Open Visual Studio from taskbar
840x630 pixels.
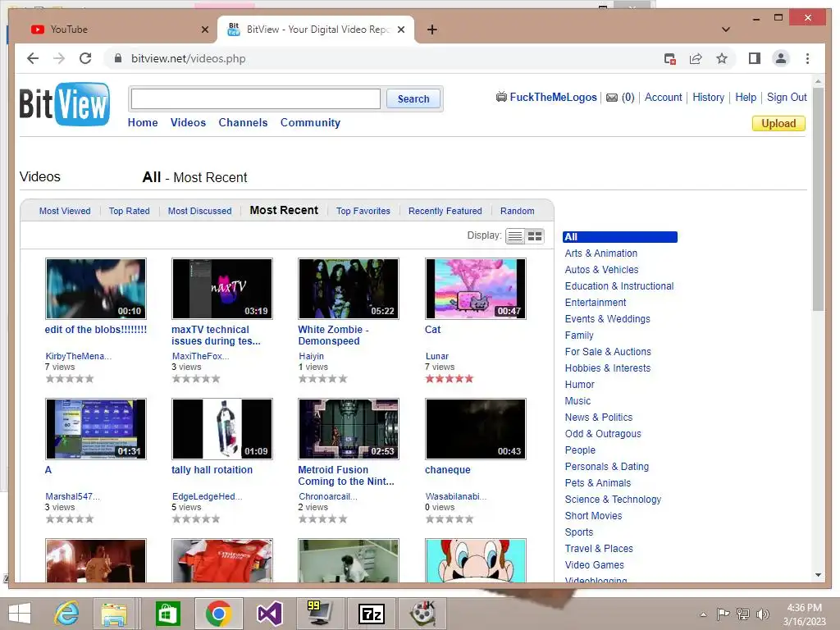269,614
